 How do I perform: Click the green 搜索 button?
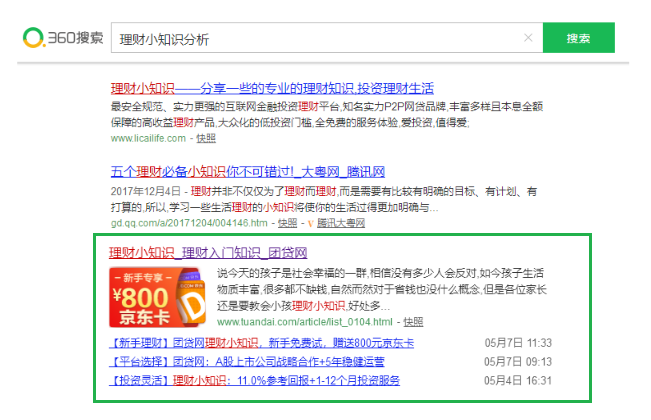point(579,38)
